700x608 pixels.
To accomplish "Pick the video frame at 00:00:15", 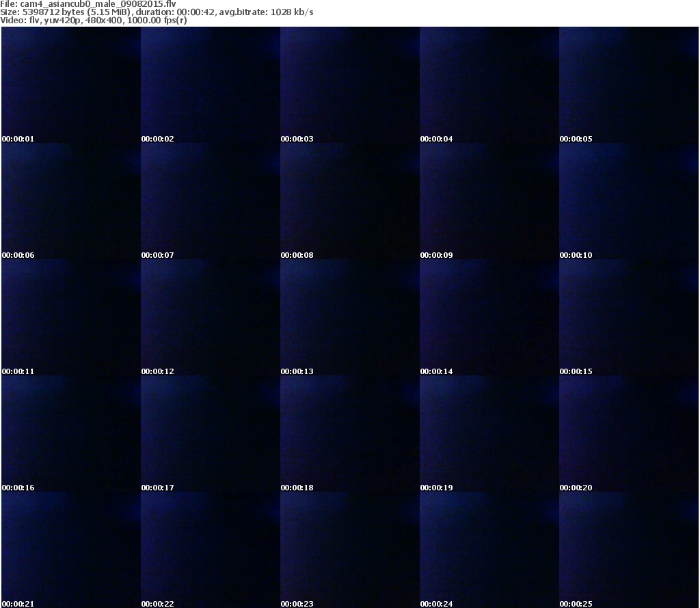I will click(629, 317).
